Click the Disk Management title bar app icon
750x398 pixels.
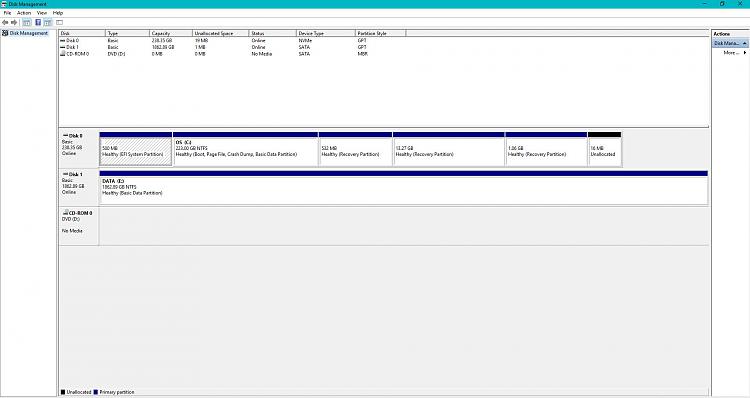pos(4,4)
